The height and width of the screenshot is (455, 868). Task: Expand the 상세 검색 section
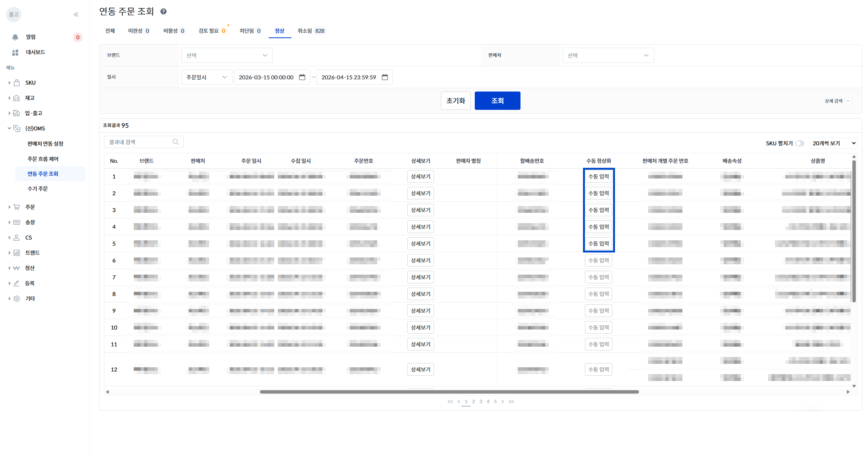(838, 101)
